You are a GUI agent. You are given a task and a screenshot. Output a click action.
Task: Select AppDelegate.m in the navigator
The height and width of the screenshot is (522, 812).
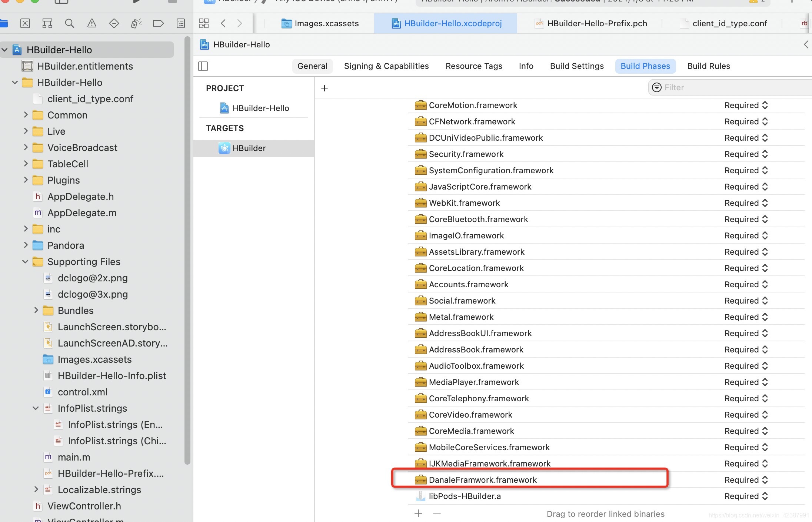coord(82,213)
